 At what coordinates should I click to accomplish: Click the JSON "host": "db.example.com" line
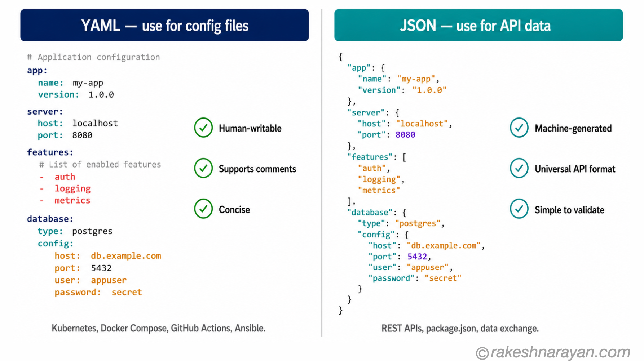point(426,246)
